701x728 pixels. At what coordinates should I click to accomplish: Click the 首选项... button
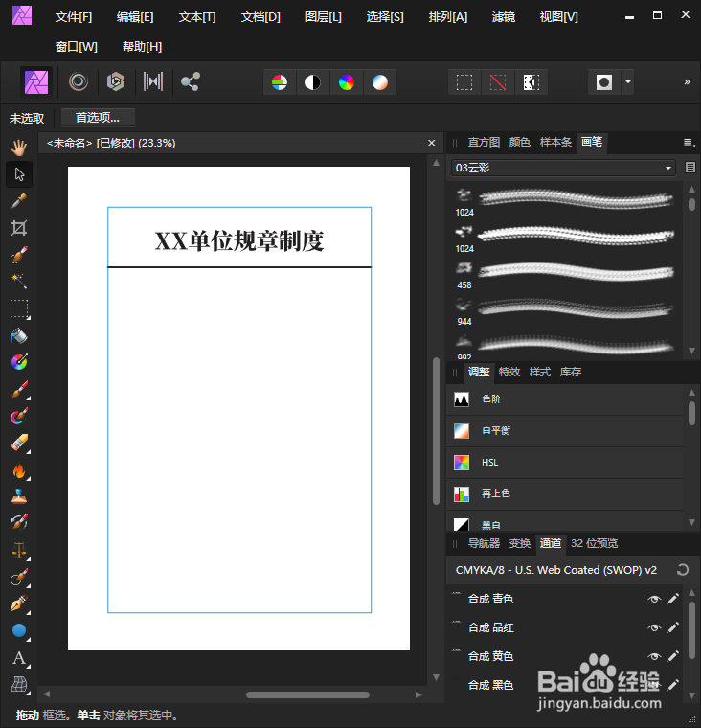tap(98, 118)
